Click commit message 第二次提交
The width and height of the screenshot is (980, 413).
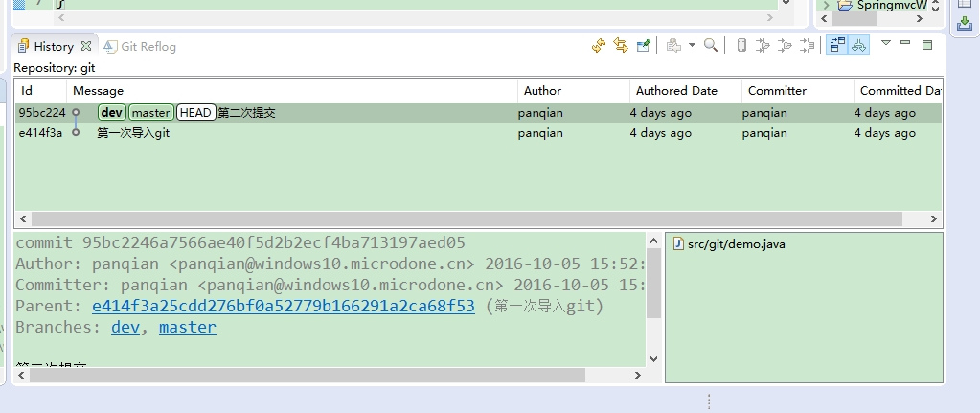246,113
